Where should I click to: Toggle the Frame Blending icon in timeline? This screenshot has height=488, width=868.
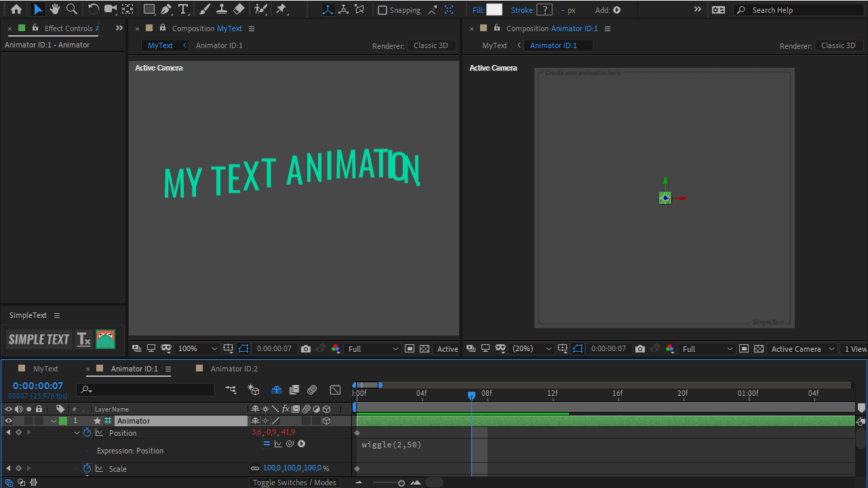(x=294, y=390)
